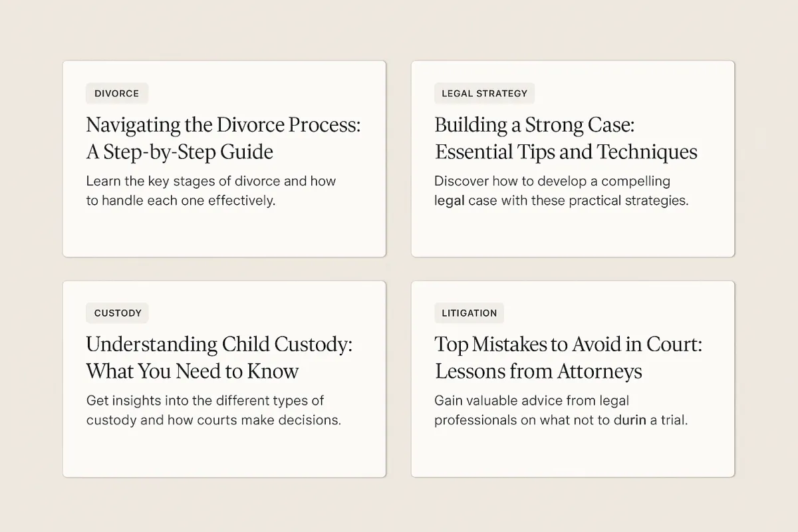Open 'Understanding Child Custody' article title
This screenshot has height=532, width=798.
point(219,344)
